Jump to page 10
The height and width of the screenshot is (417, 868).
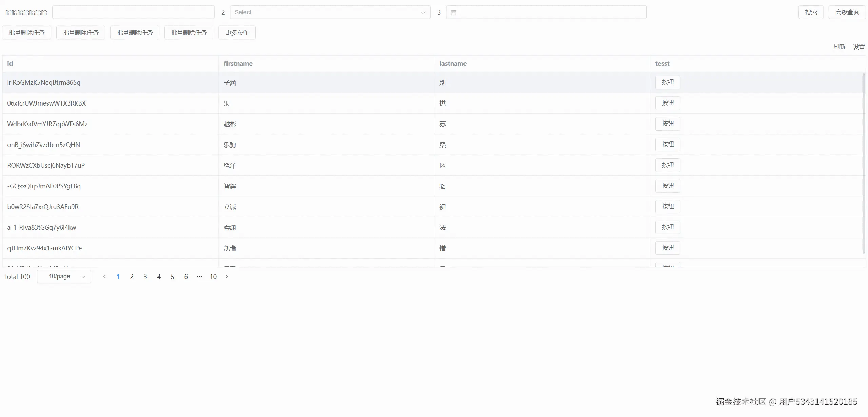coord(213,277)
